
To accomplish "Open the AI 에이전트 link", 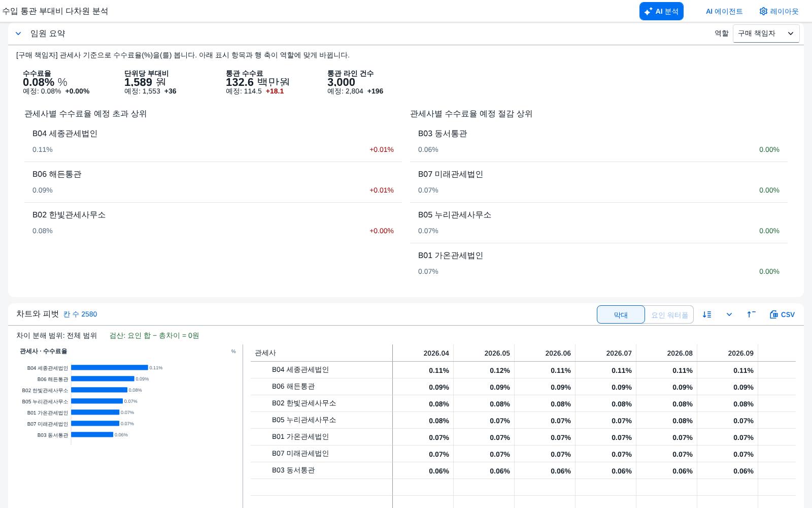I will 724,11.
